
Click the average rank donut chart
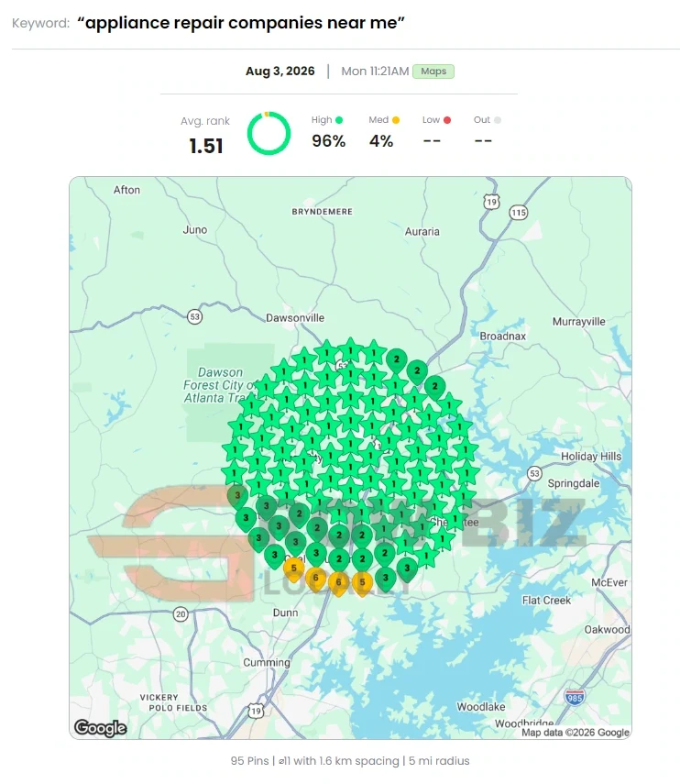(269, 133)
